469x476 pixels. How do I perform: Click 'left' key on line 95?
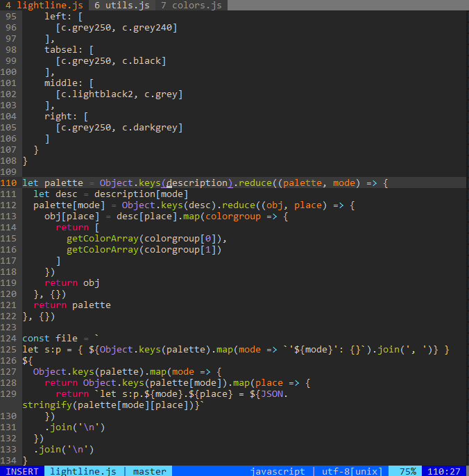[56, 16]
